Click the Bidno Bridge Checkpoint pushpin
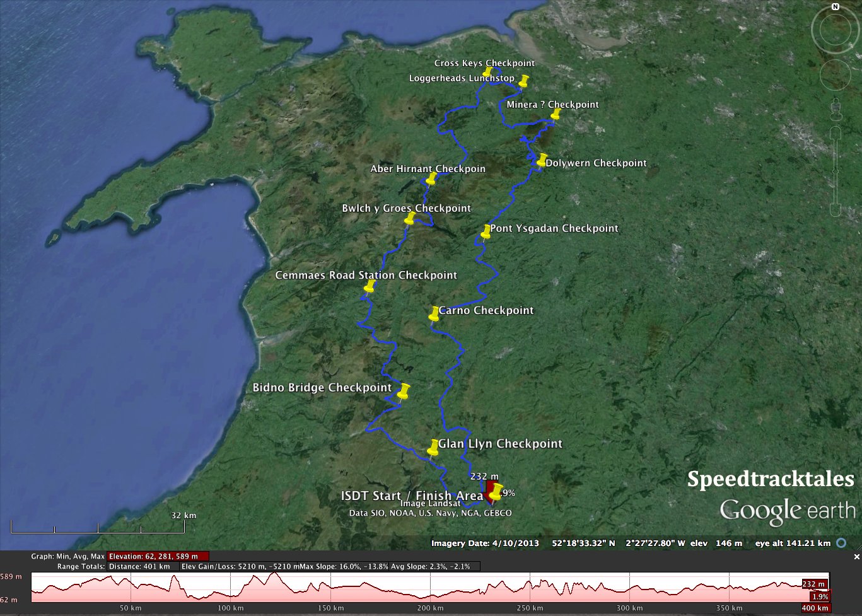862x616 pixels. [x=404, y=391]
